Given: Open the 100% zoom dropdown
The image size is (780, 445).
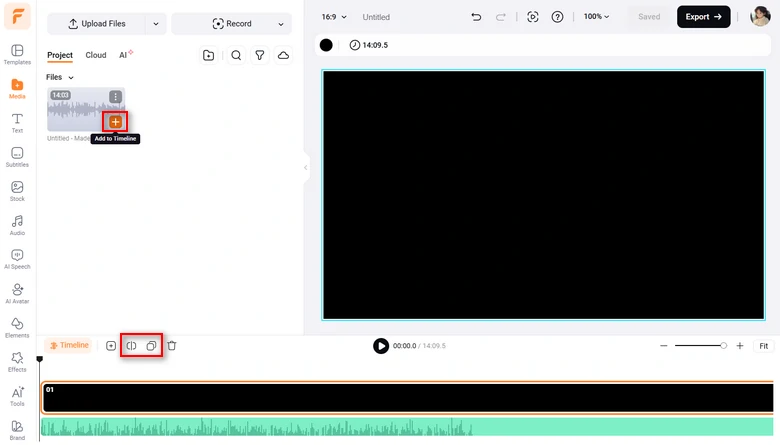Looking at the screenshot, I should [x=596, y=16].
